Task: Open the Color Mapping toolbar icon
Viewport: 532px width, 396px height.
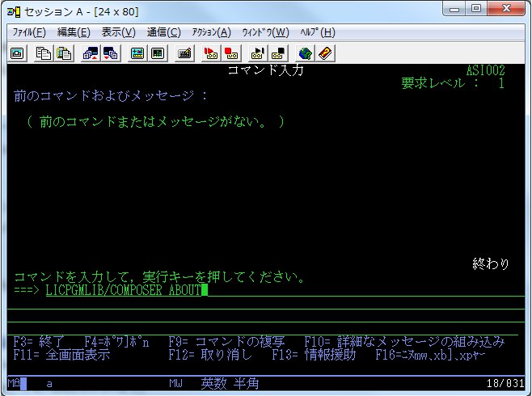Action: click(158, 53)
